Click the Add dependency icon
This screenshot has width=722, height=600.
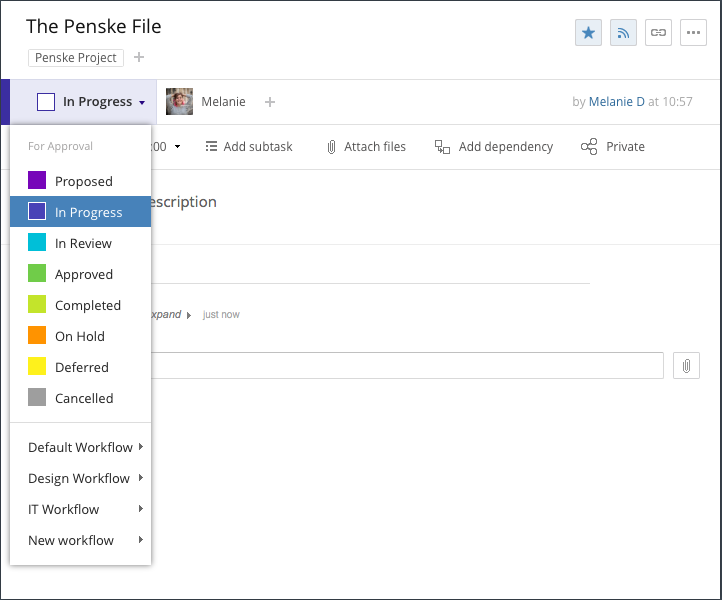coord(442,147)
